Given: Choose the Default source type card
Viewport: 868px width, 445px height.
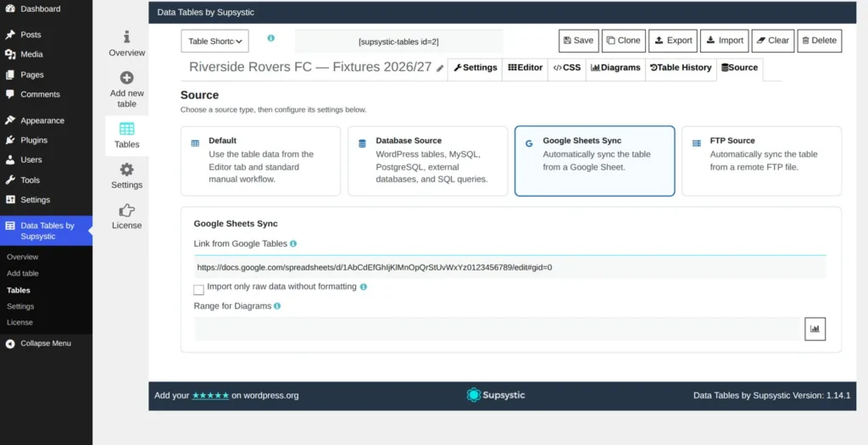Looking at the screenshot, I should [x=261, y=161].
